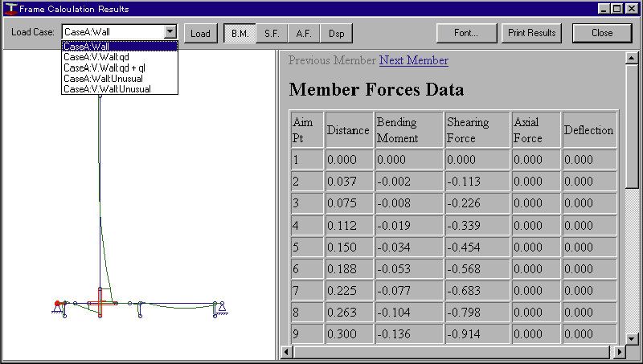The image size is (643, 364).
Task: Click the Load button
Action: coord(200,33)
